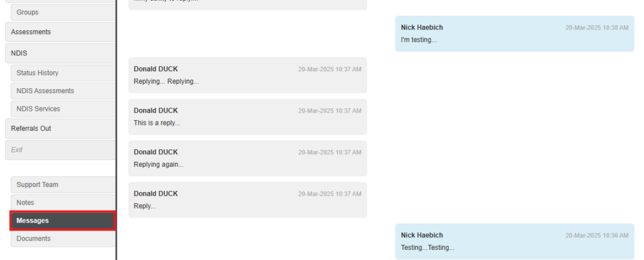The image size is (644, 260).
Task: Open the NDIS section
Action: point(60,54)
